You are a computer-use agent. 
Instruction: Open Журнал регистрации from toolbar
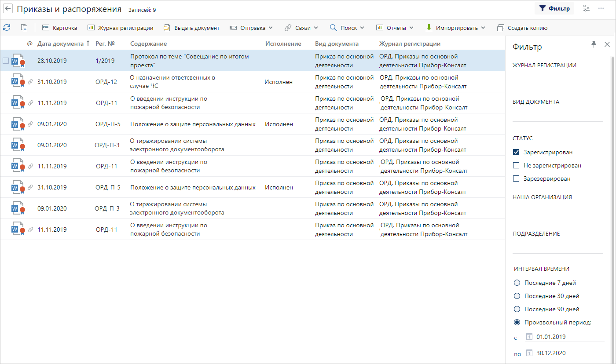point(120,28)
